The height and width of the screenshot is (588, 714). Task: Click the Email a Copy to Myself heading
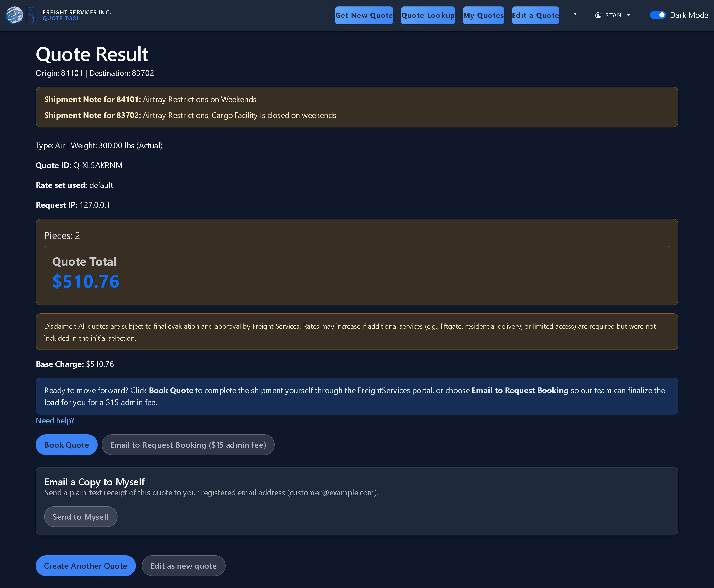[94, 482]
